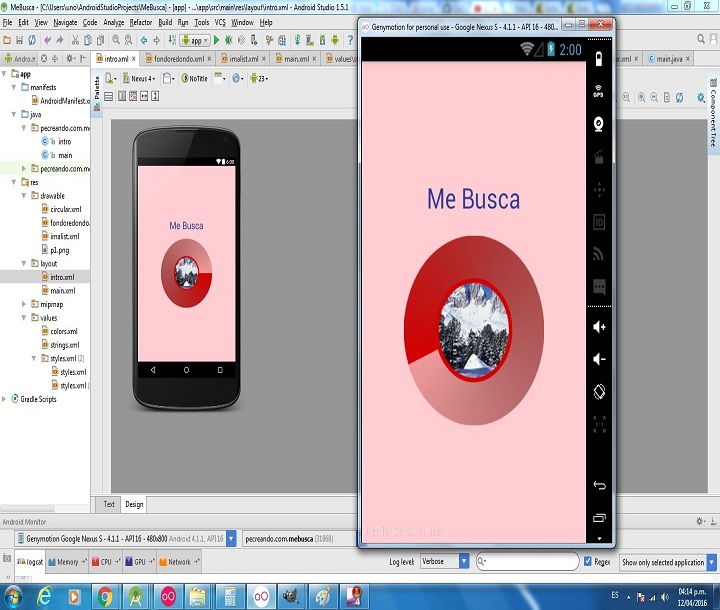The image size is (720, 610).
Task: Click Make Project icon in toolbar
Action: (x=172, y=40)
